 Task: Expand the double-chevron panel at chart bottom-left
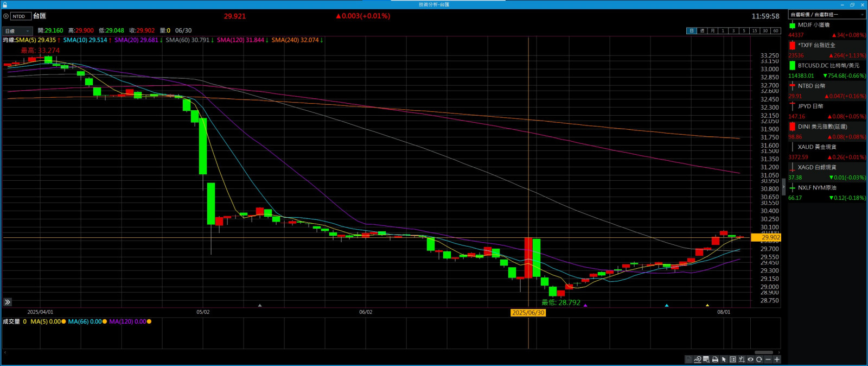(8, 302)
